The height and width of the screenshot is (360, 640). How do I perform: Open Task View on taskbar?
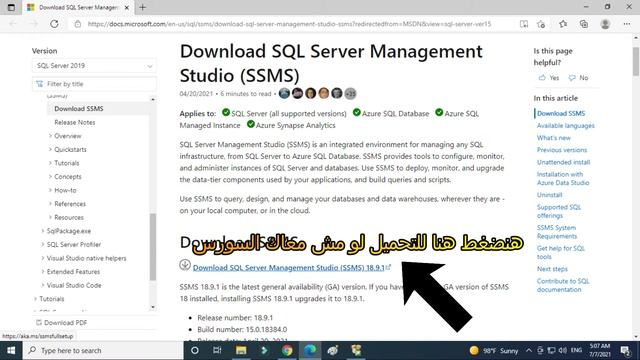pos(217,350)
